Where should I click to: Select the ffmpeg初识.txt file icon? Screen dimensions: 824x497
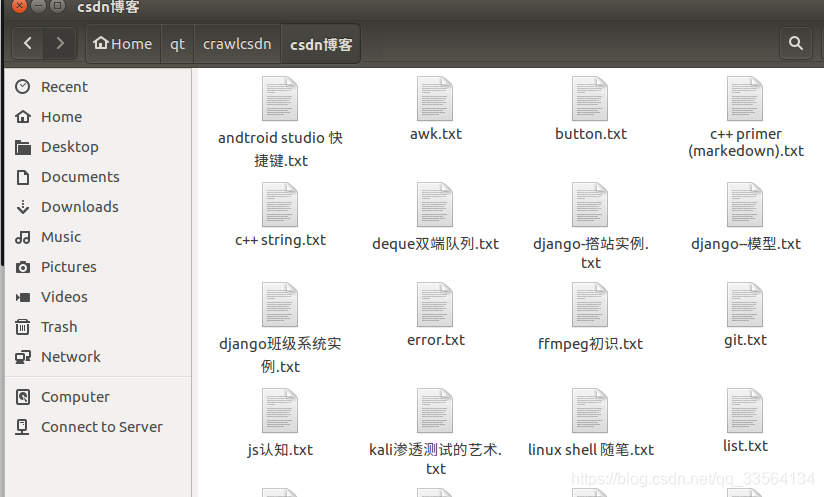click(x=590, y=305)
